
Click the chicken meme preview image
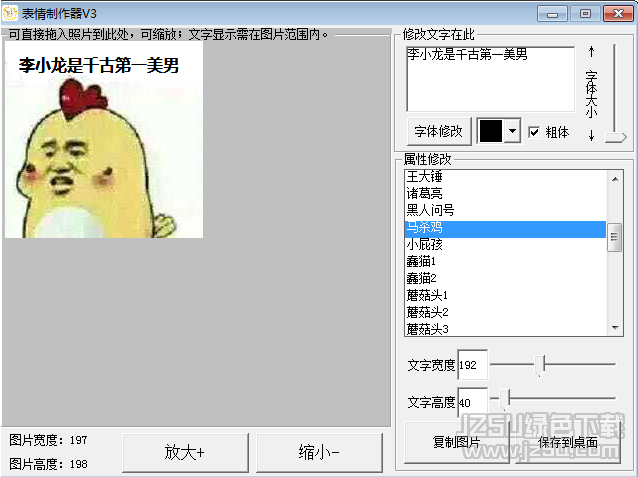[x=104, y=140]
